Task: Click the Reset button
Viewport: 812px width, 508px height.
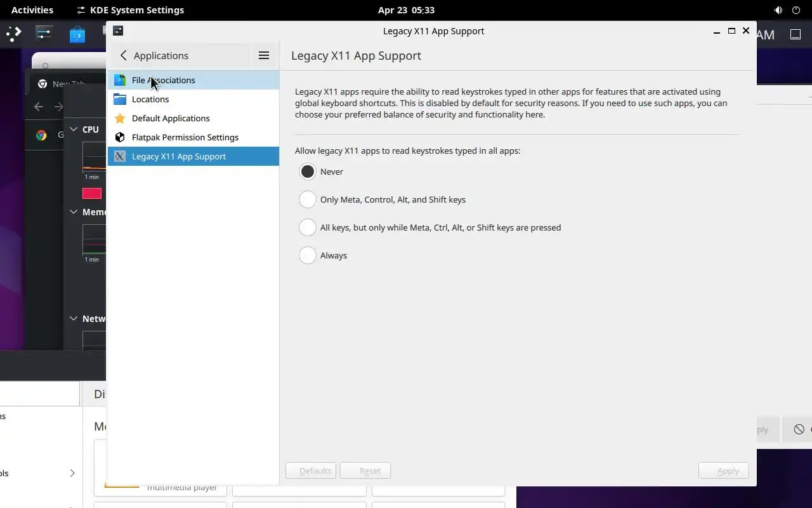Action: point(365,471)
